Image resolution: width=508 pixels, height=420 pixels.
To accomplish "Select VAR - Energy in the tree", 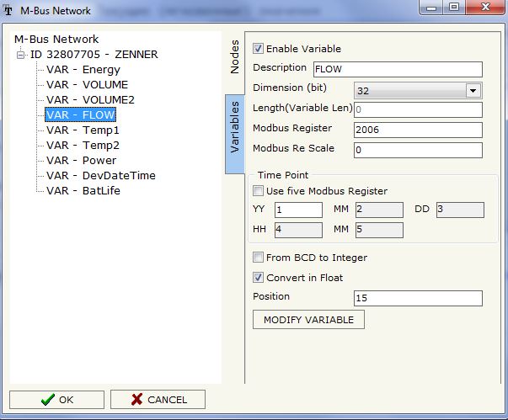I will tap(83, 70).
